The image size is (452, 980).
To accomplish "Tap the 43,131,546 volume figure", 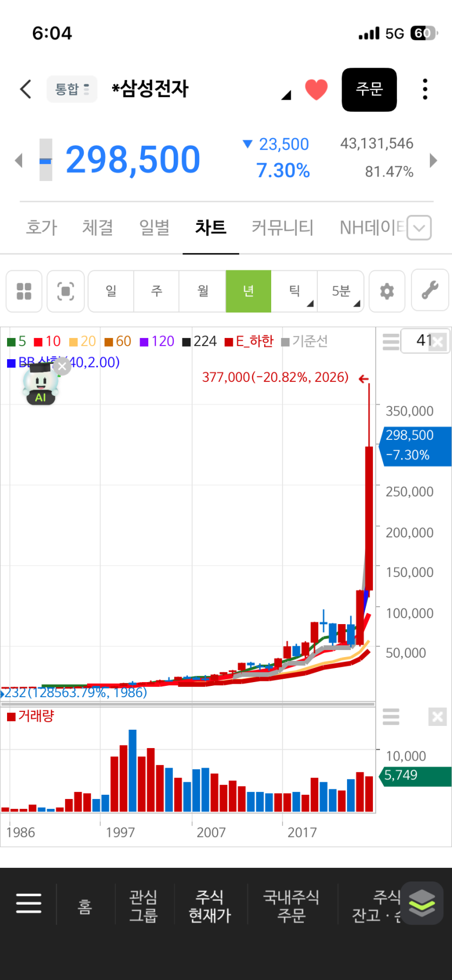I will 377,144.
